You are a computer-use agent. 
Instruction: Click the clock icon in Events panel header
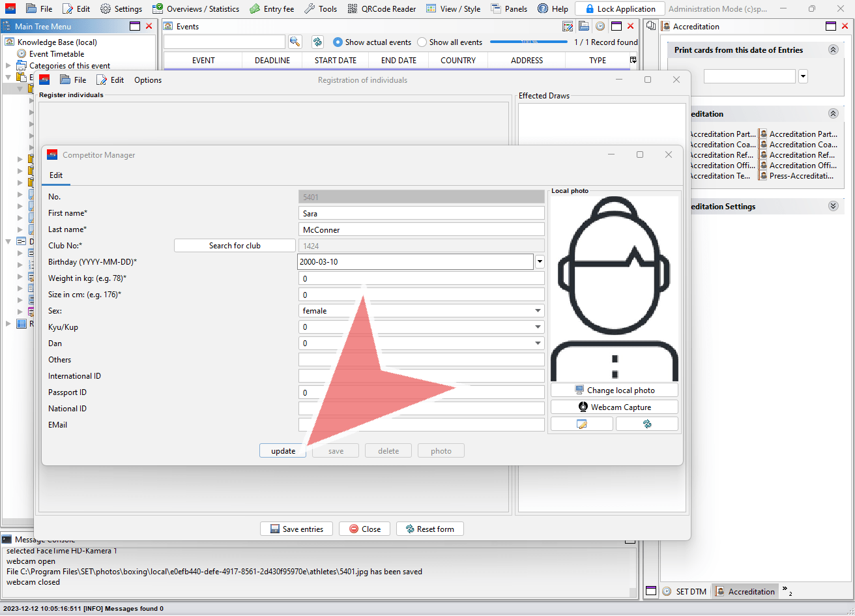(x=600, y=26)
